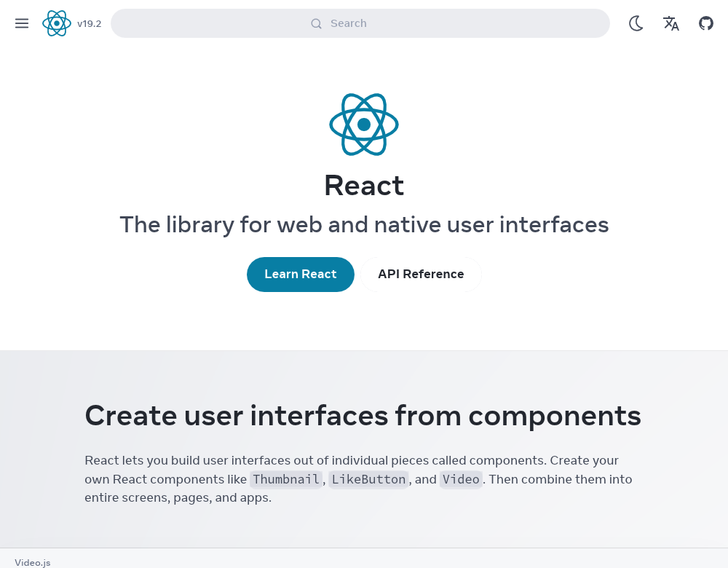Screen dimensions: 728x568
Task: Open the GitHub repository icon
Action: click(706, 23)
